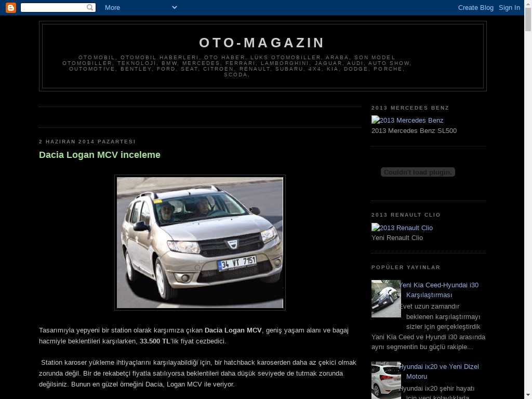Click the Hyundai ix20 popular post thumbnail

(386, 380)
